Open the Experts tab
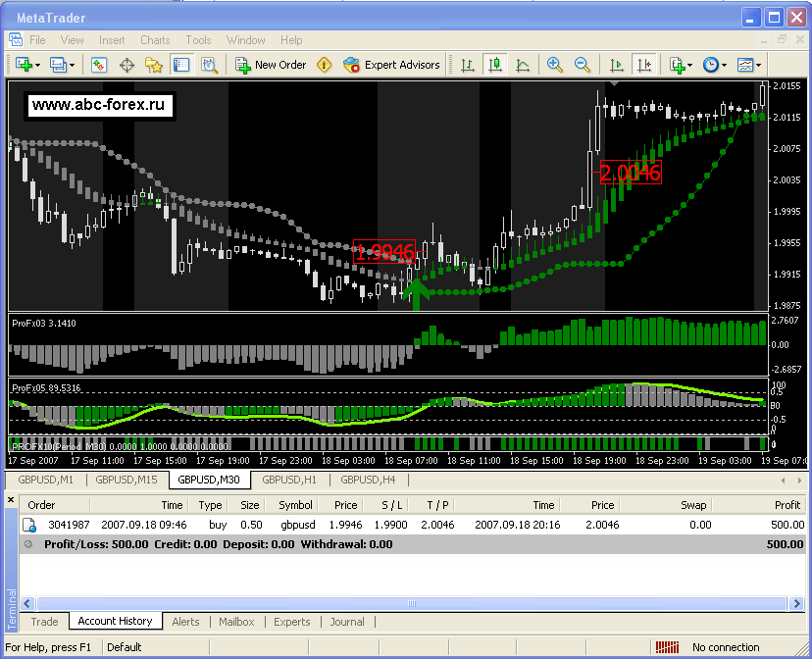 (292, 621)
